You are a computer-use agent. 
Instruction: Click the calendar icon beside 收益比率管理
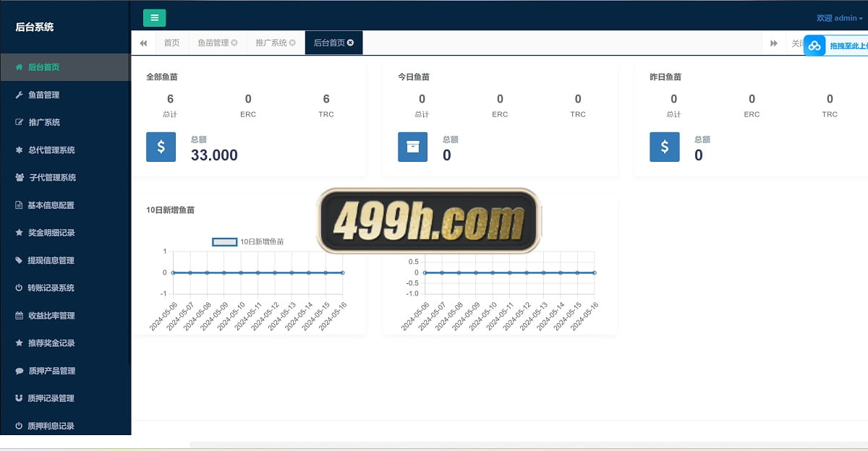click(x=19, y=316)
